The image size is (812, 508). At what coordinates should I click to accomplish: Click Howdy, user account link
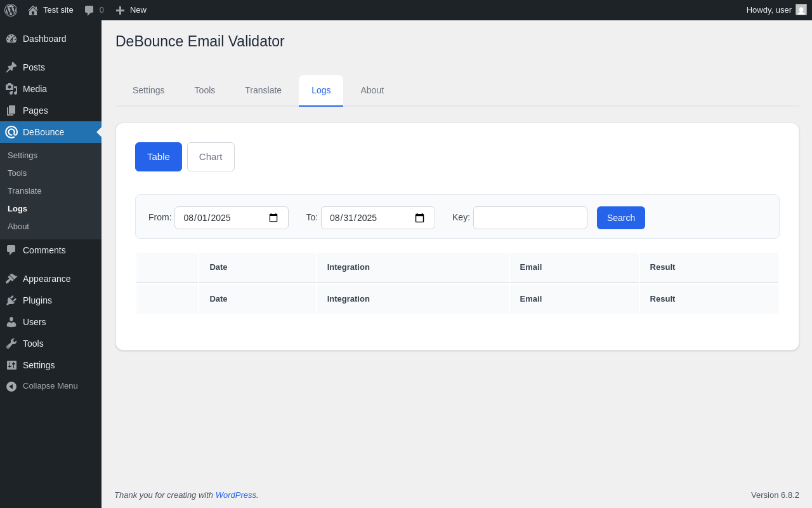[x=776, y=10]
